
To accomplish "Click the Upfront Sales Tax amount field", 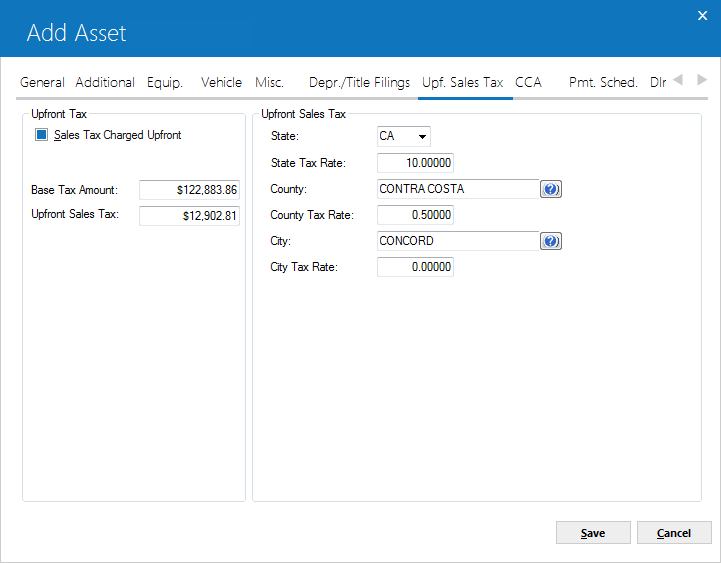I will [189, 216].
